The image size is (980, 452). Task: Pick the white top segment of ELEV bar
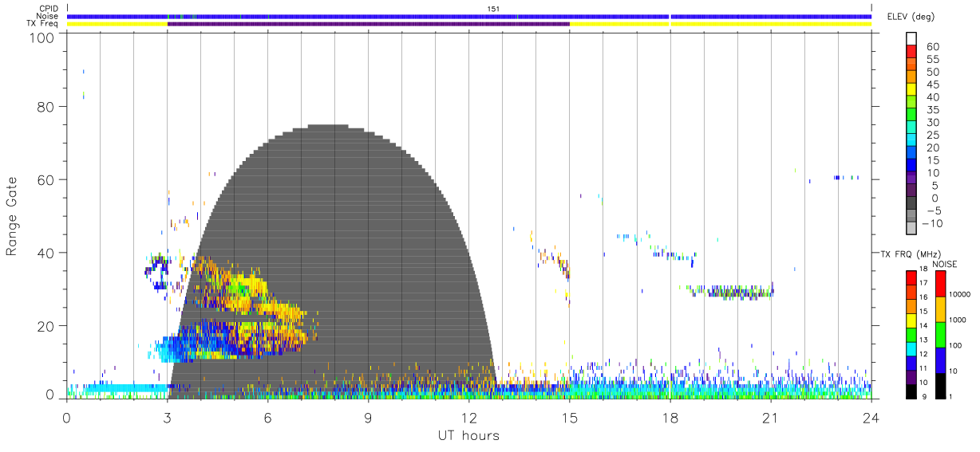point(912,39)
